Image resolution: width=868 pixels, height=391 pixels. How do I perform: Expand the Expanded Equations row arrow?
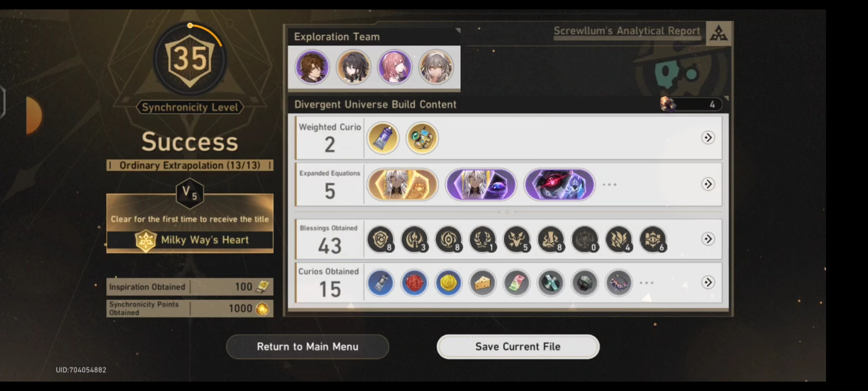pyautogui.click(x=708, y=184)
